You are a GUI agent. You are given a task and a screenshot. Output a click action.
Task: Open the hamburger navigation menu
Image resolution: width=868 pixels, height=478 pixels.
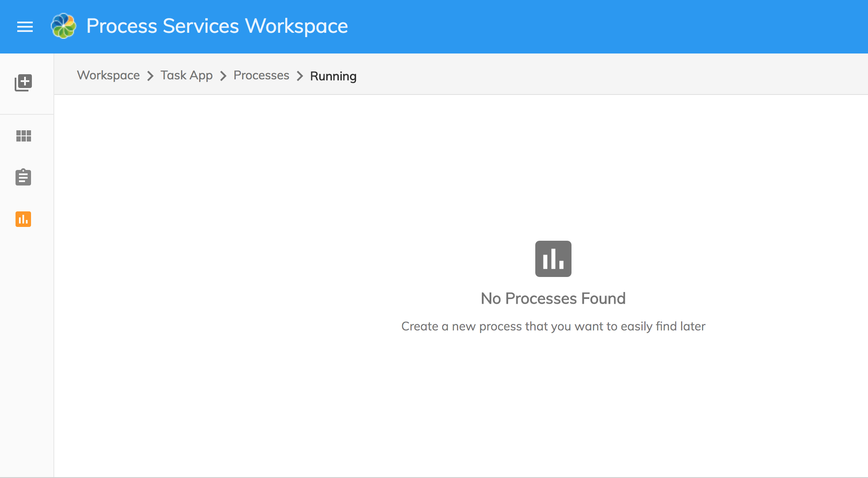[25, 27]
